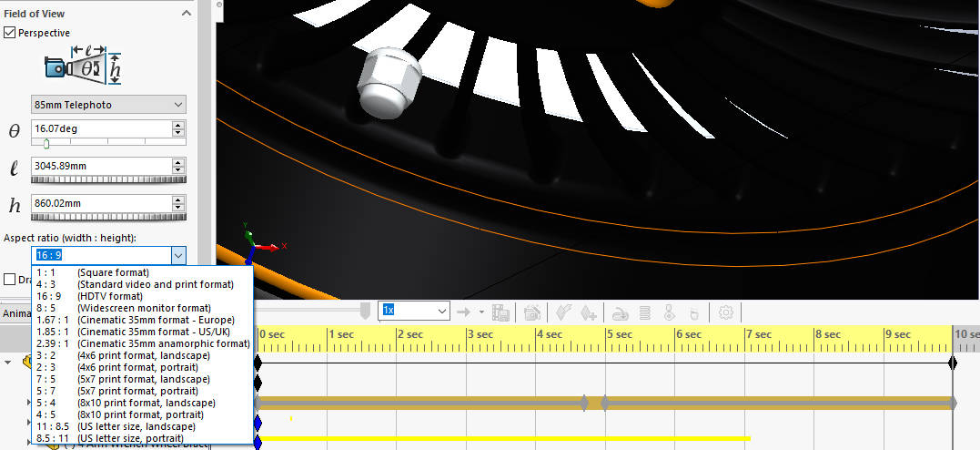Click the Gravity icon in motion toolbar
The image size is (980, 450).
pyautogui.click(x=692, y=312)
